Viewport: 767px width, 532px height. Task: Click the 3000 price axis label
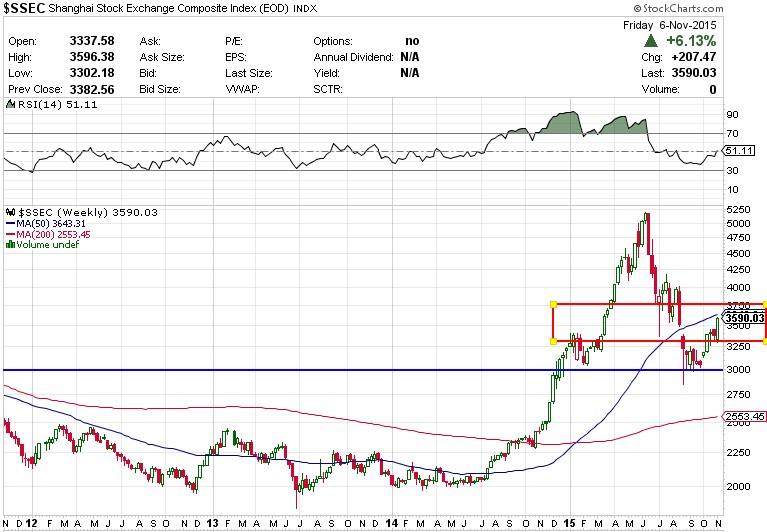738,370
